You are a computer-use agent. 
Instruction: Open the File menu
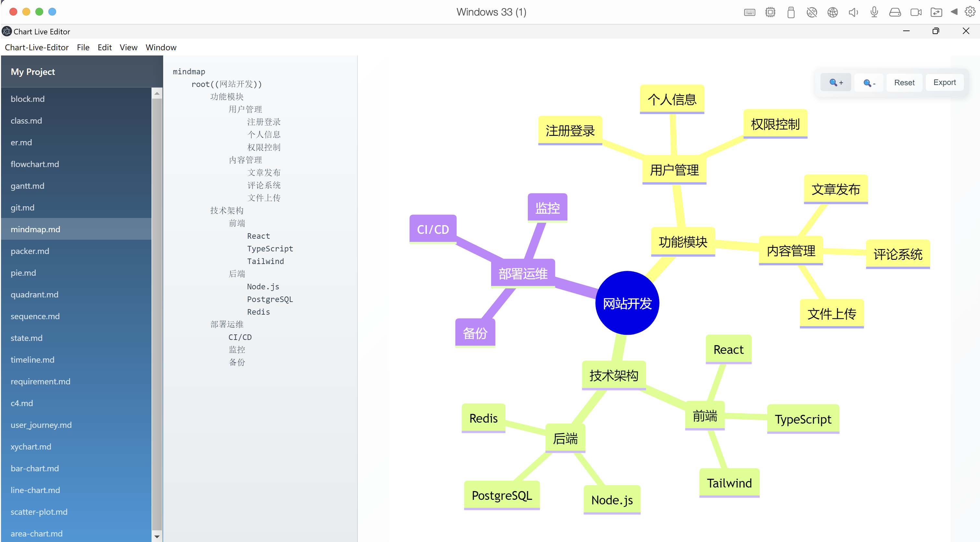tap(83, 47)
